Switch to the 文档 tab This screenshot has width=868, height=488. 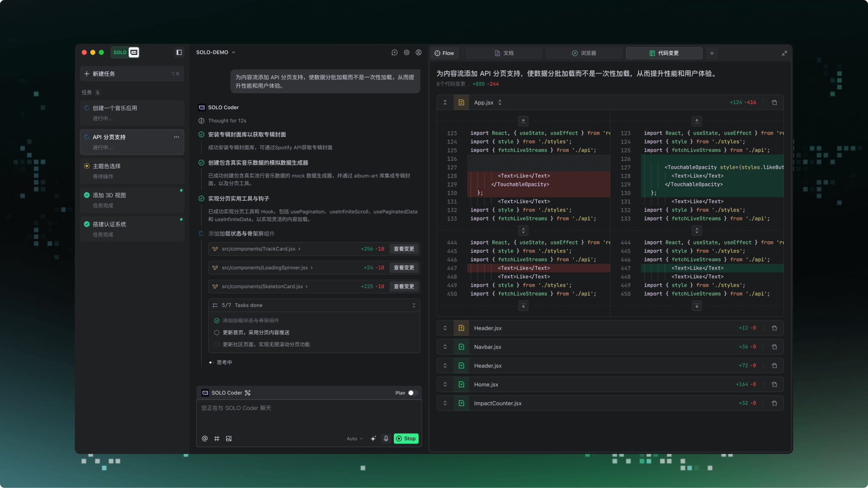pyautogui.click(x=504, y=53)
